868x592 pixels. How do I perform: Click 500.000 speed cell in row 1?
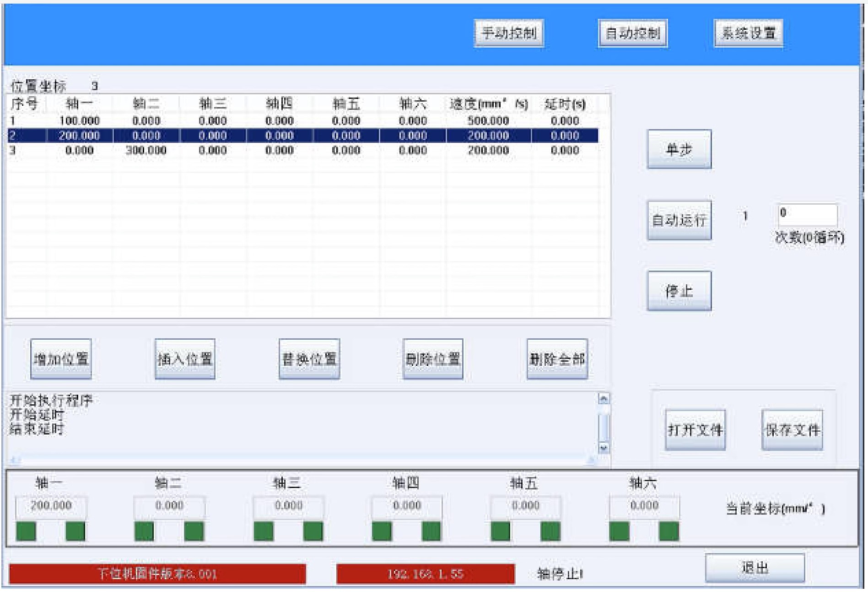(488, 121)
